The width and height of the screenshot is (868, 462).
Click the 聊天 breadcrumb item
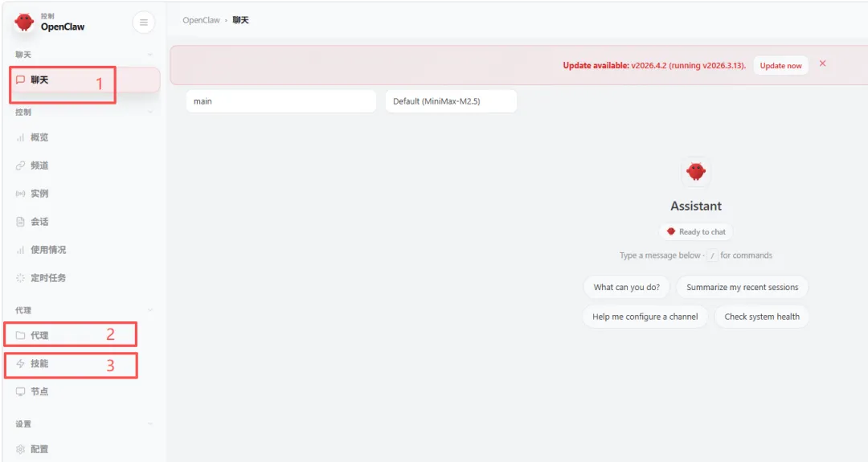coord(240,20)
